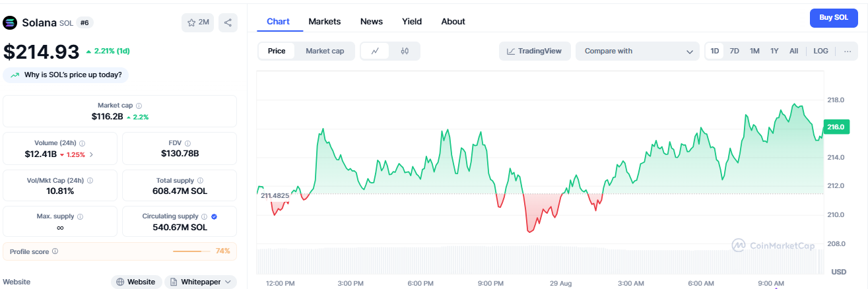Switch to the Markets tab
This screenshot has width=868, height=289.
click(325, 21)
